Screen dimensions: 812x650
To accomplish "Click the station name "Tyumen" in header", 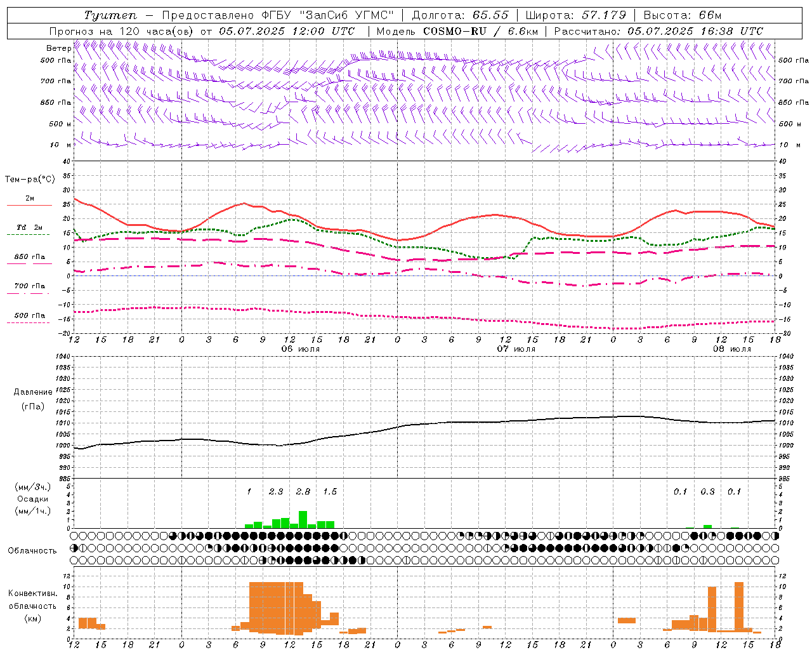I will (110, 15).
